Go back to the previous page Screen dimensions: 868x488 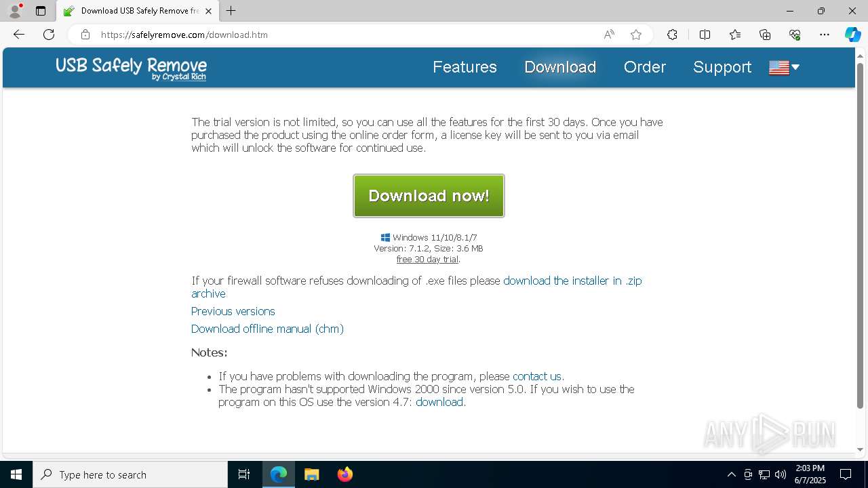tap(19, 35)
